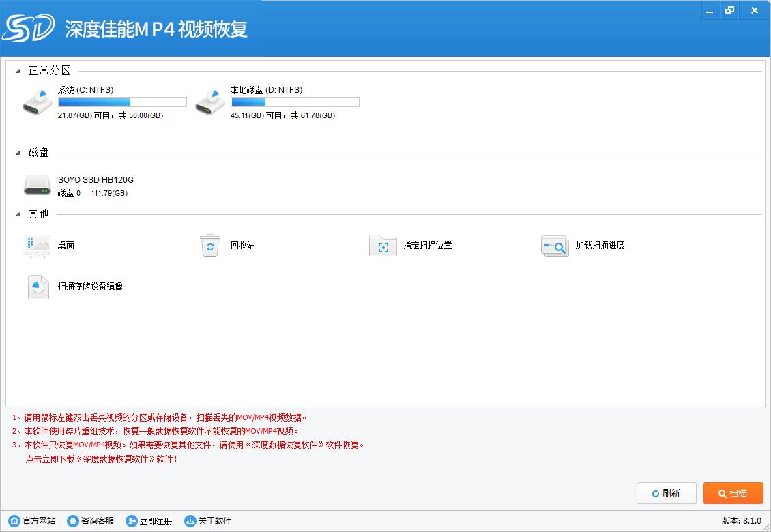Collapse the 正常分区 section
771x532 pixels.
pyautogui.click(x=18, y=72)
